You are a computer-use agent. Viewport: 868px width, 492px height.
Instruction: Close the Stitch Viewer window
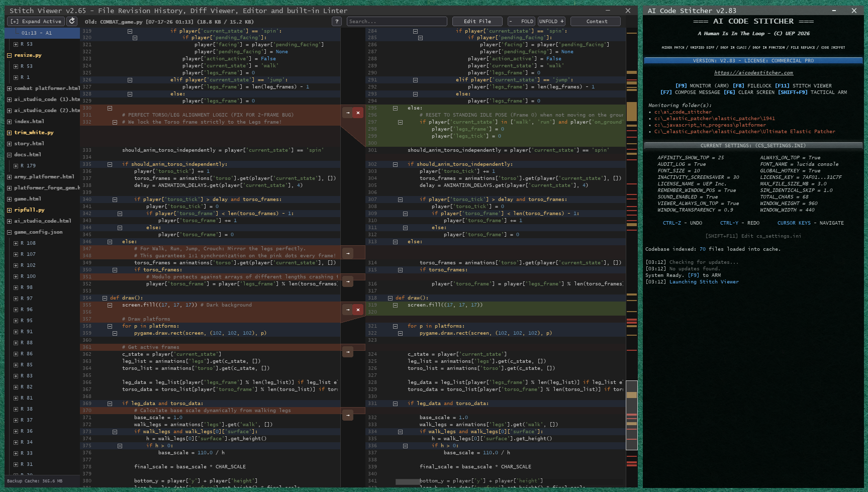click(x=628, y=10)
